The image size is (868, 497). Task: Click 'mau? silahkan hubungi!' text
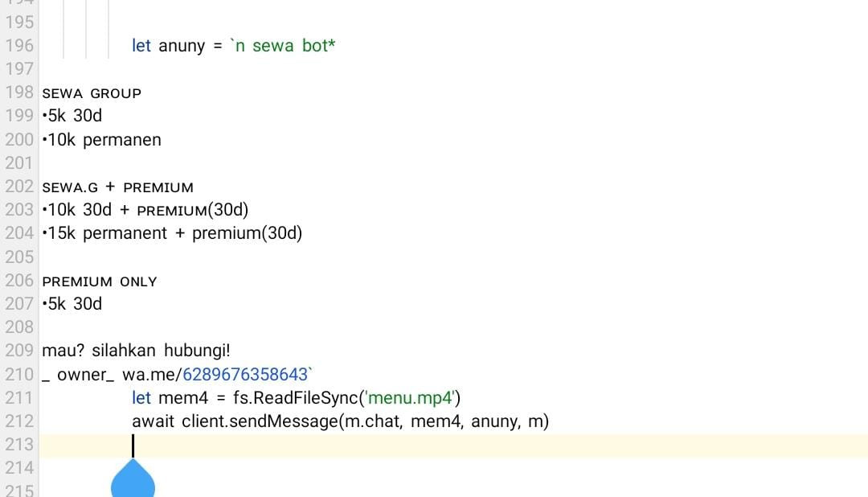(136, 351)
